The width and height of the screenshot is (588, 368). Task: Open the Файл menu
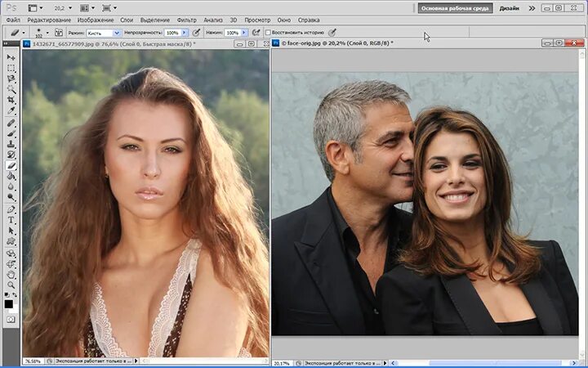coord(14,20)
